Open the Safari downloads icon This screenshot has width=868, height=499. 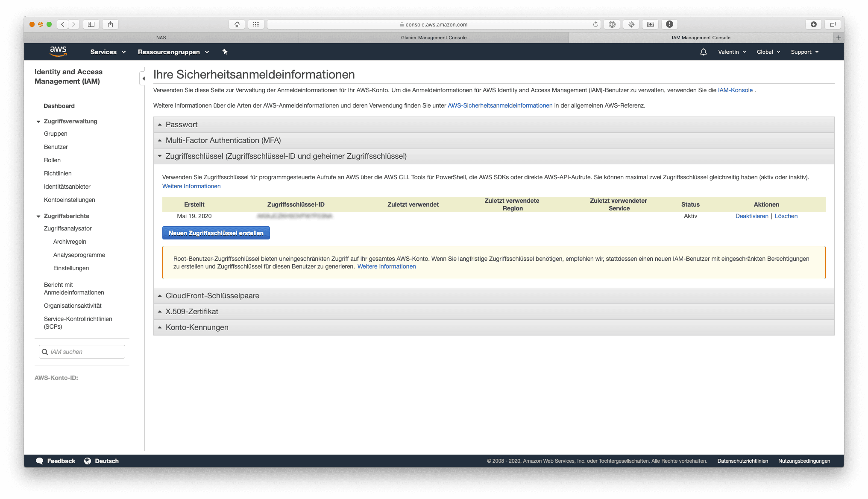[x=814, y=24]
